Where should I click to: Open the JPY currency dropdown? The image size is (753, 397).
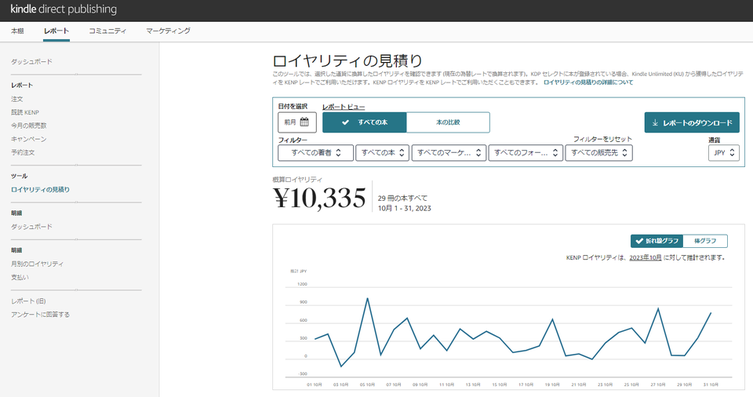pos(724,153)
